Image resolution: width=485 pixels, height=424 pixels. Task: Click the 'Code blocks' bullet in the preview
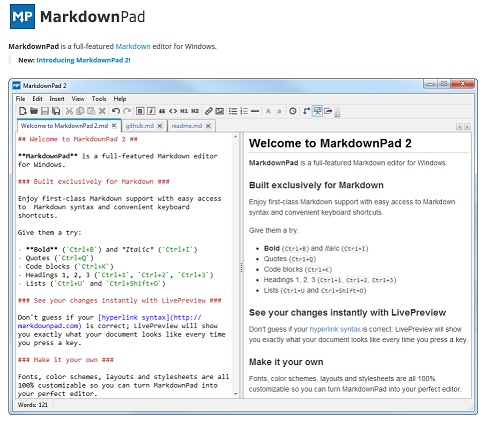tap(298, 269)
